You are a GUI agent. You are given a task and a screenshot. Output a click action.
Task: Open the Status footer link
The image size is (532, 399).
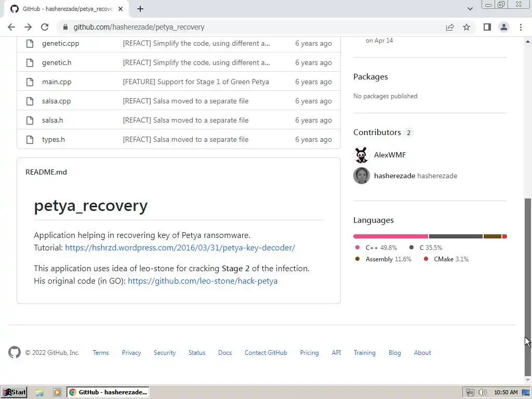[x=197, y=353]
